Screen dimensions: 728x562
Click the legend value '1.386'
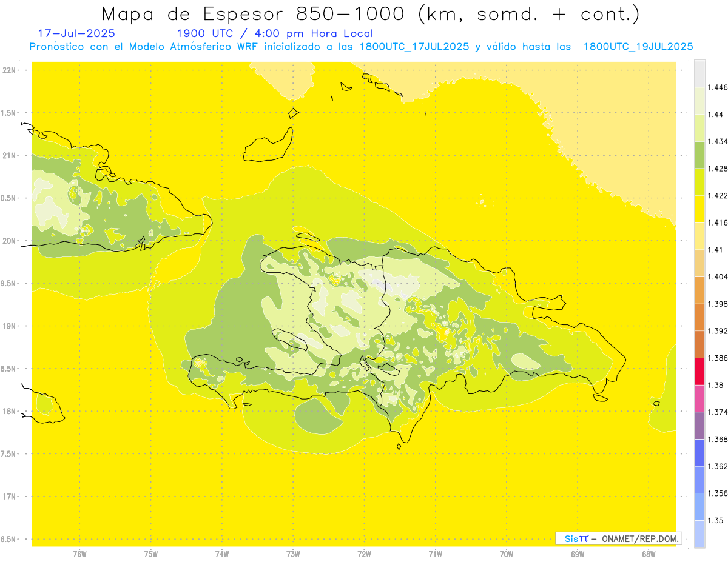point(716,358)
